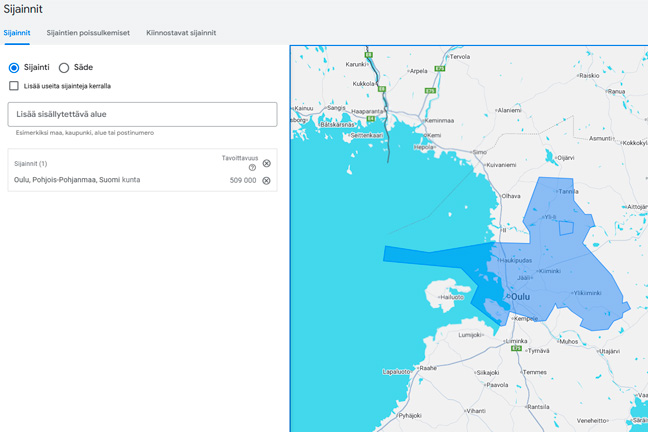Click the Kemi label on the map

[433, 135]
